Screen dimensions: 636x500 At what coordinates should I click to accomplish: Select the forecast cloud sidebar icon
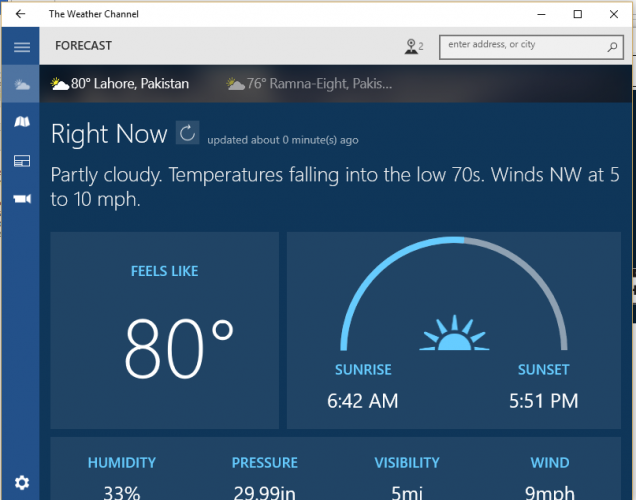point(21,84)
